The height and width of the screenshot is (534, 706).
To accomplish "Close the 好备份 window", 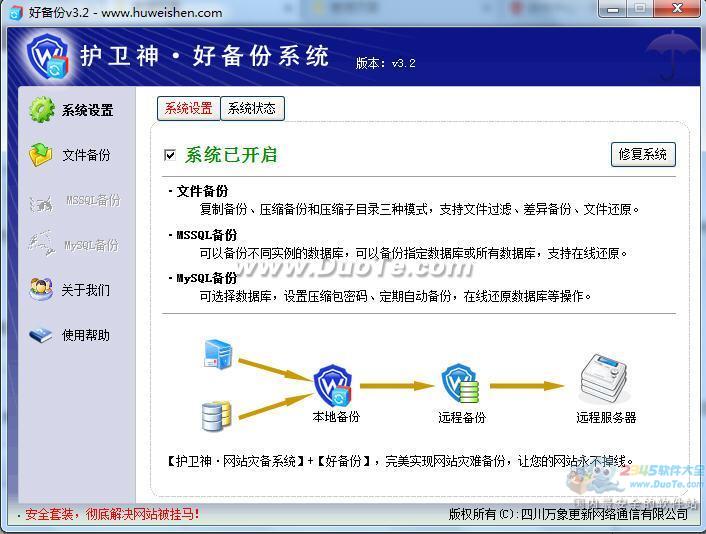I will point(677,9).
